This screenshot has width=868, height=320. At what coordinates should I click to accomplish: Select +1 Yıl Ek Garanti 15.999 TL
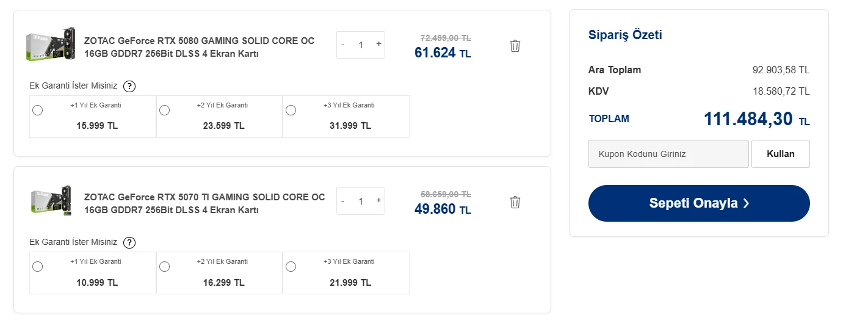coord(38,110)
